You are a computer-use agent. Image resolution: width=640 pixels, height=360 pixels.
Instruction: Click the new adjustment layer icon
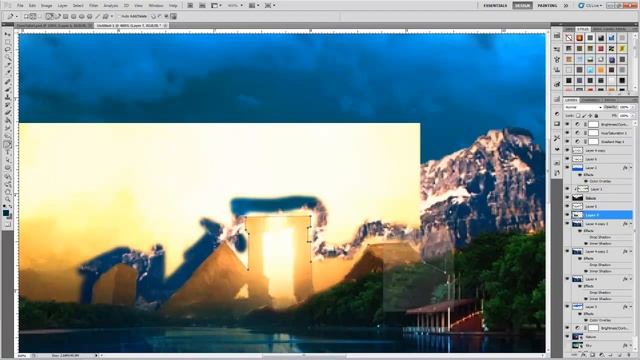601,355
